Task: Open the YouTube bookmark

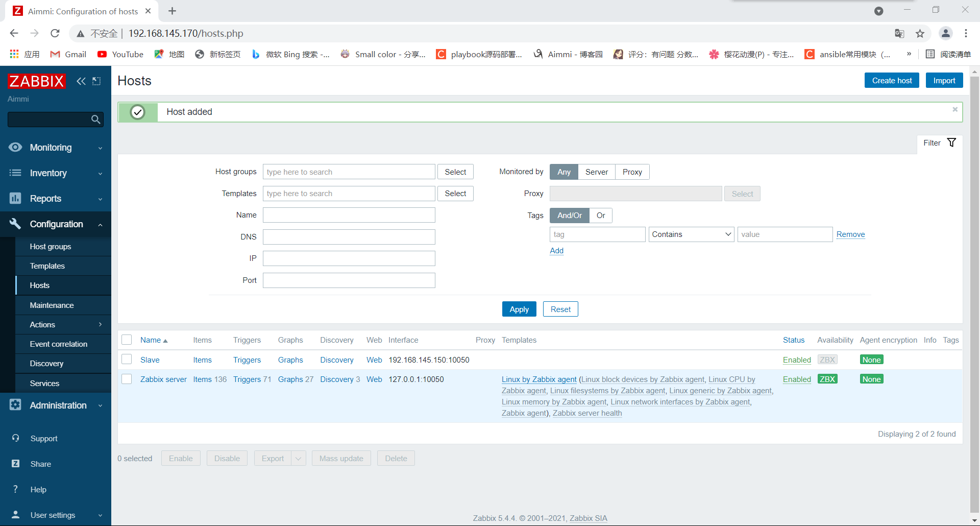Action: 120,54
